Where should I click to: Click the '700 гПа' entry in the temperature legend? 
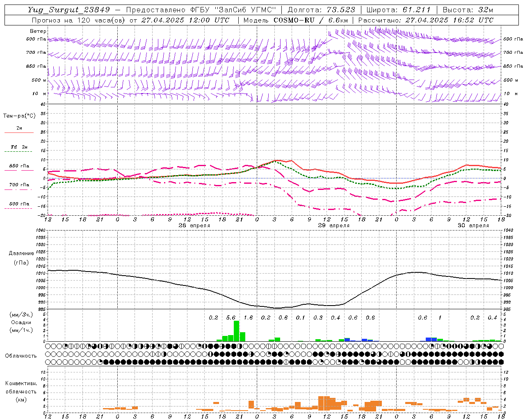point(19,185)
